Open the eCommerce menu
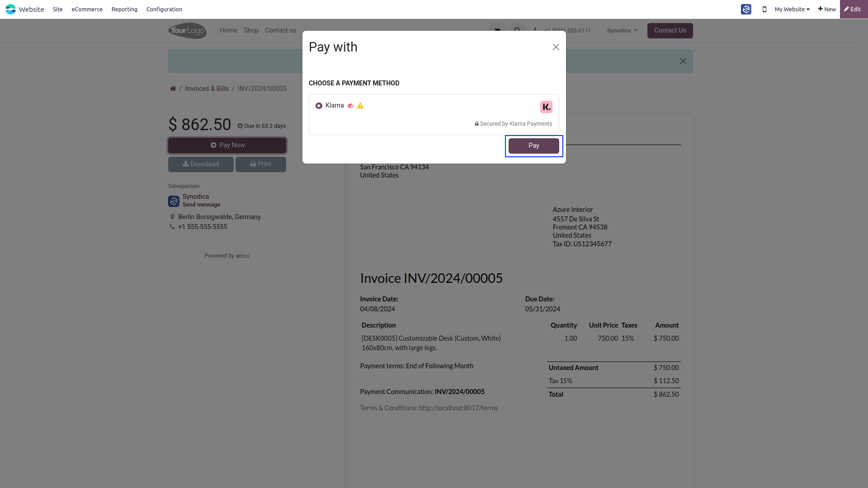868x488 pixels. (x=87, y=9)
